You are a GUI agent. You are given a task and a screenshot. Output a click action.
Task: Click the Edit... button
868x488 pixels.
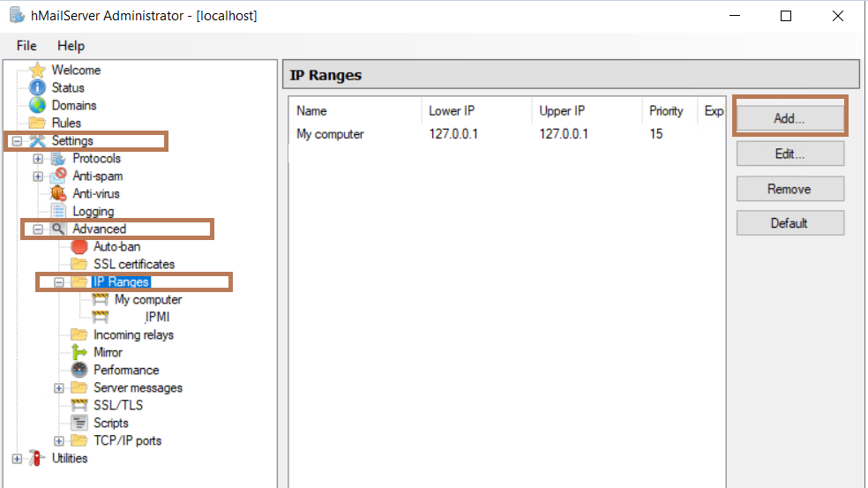[790, 154]
